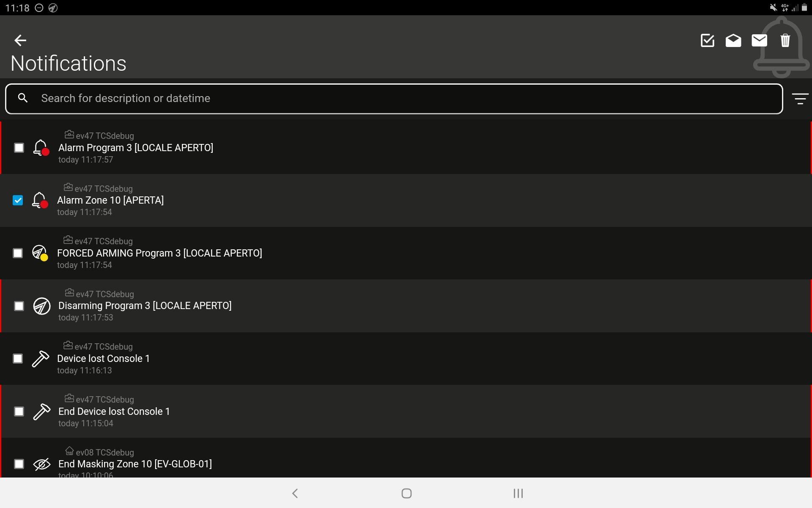This screenshot has width=812, height=508.
Task: Tap the select-all checkmark icon
Action: 708,41
